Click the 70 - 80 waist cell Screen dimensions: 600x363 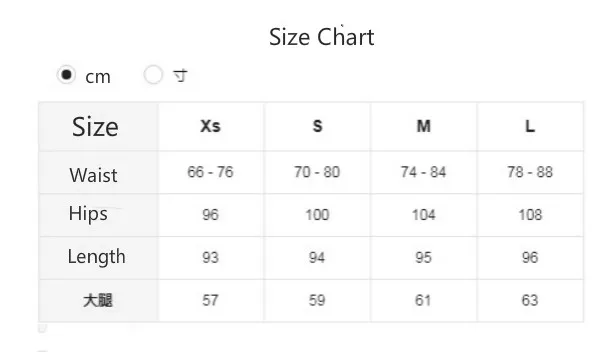tap(317, 172)
